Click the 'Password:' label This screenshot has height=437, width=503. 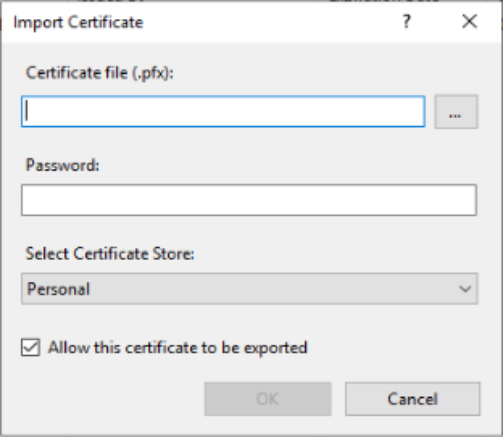click(63, 165)
